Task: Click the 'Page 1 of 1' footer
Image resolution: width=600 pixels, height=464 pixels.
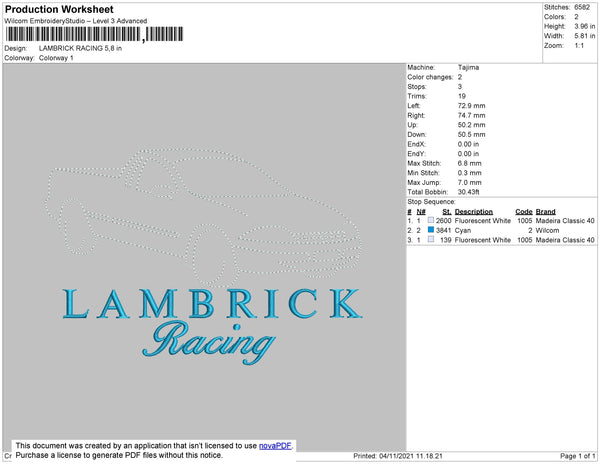Action: (578, 456)
